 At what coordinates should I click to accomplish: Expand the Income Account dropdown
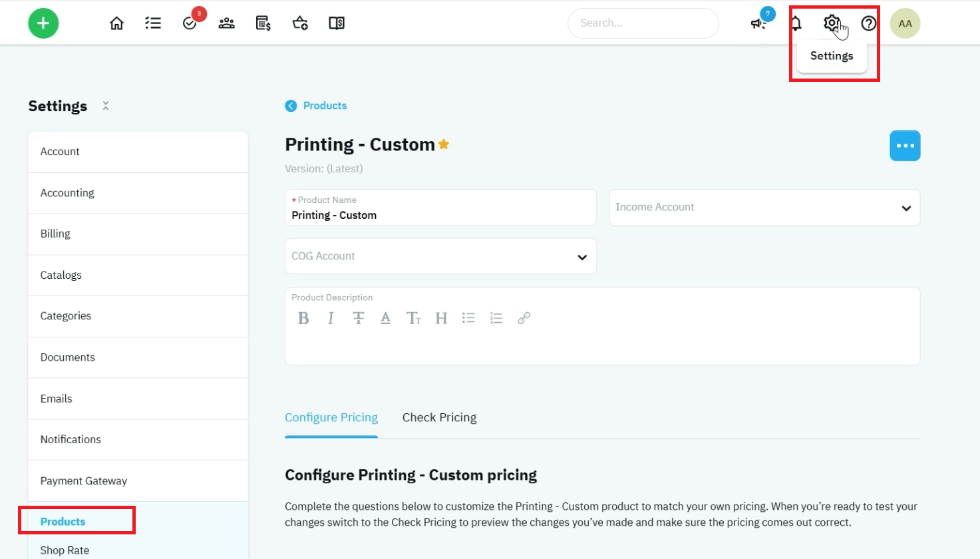(764, 208)
